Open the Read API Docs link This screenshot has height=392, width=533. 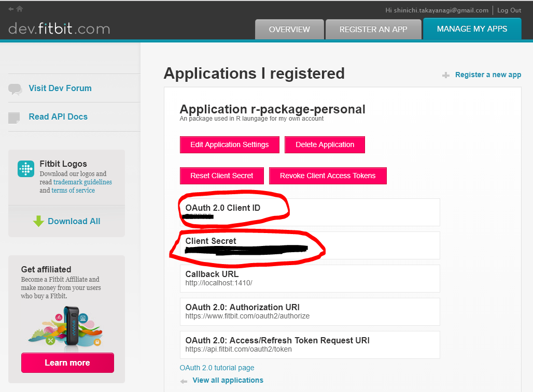(58, 117)
